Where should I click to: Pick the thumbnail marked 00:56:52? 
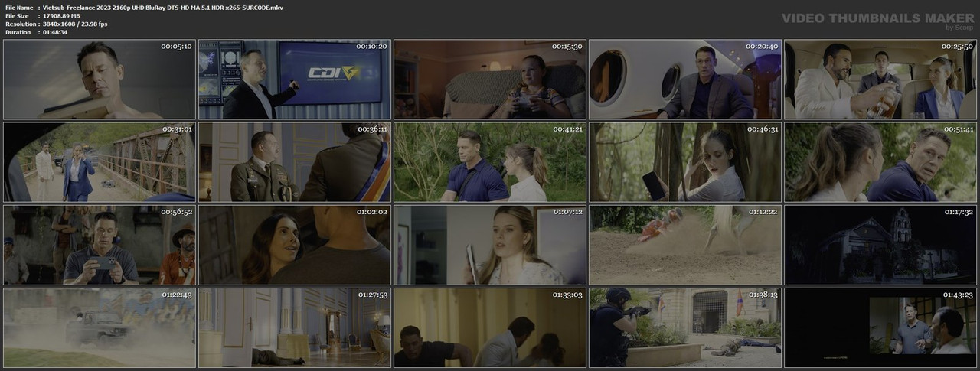tap(100, 245)
